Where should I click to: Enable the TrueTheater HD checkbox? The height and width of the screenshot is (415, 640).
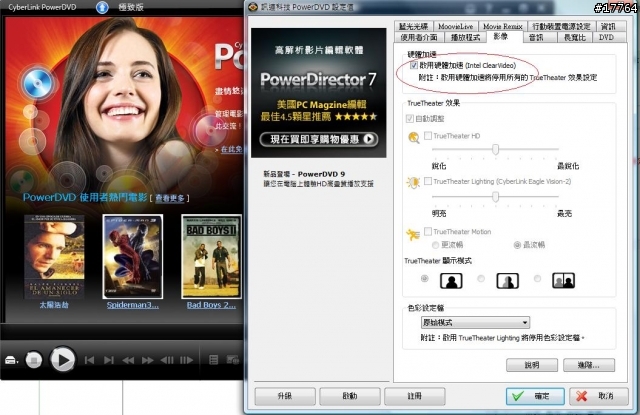point(428,135)
